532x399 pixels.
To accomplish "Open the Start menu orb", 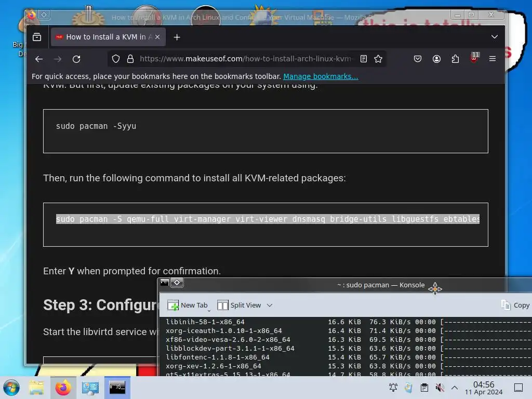I will pyautogui.click(x=11, y=388).
